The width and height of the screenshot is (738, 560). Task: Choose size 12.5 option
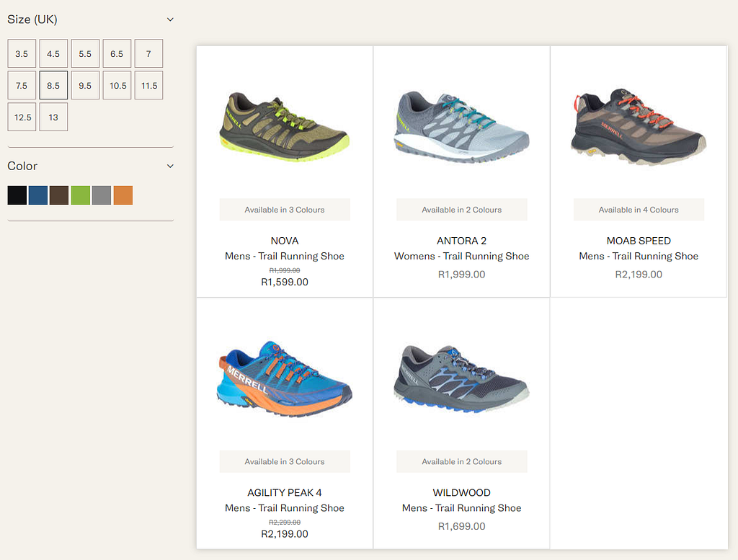(x=22, y=117)
